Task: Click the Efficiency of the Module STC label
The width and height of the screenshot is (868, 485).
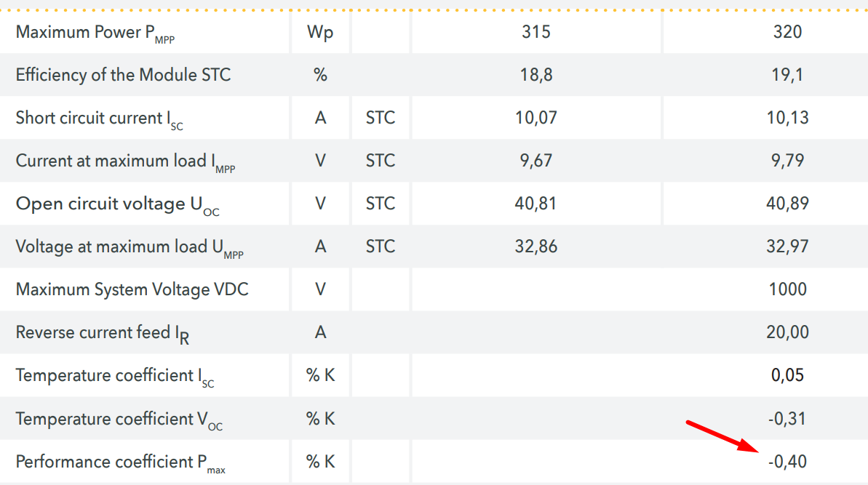Action: (123, 75)
